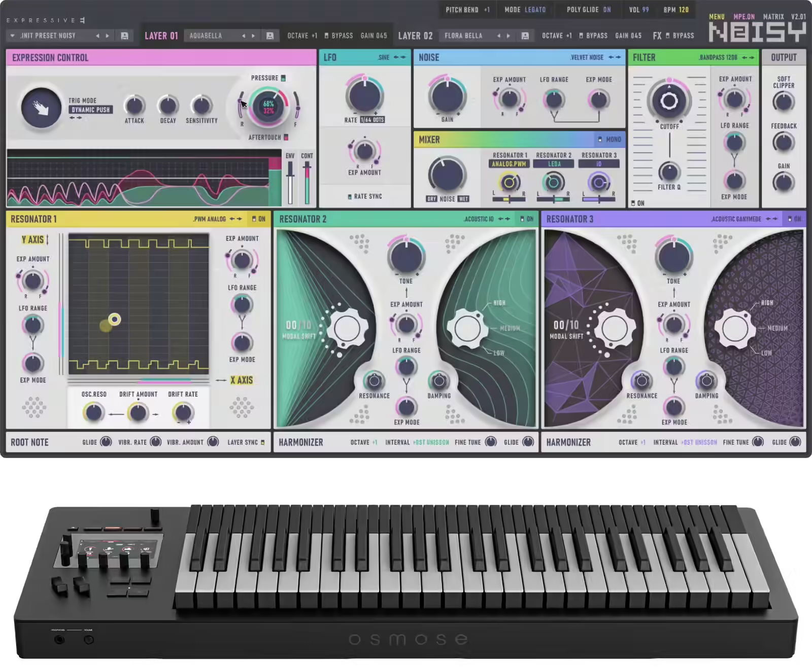This screenshot has width=812, height=667.
Task: Click the Vibr. Rate knob
Action: tap(156, 442)
